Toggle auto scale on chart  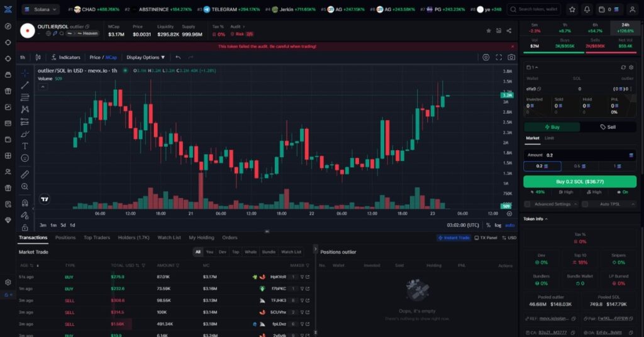pyautogui.click(x=509, y=225)
